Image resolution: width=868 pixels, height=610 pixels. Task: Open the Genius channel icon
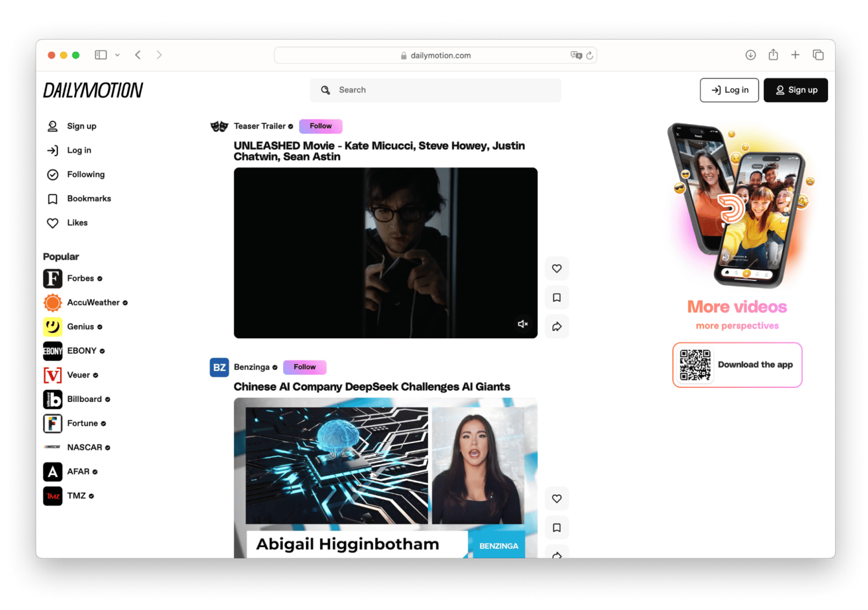pyautogui.click(x=52, y=327)
